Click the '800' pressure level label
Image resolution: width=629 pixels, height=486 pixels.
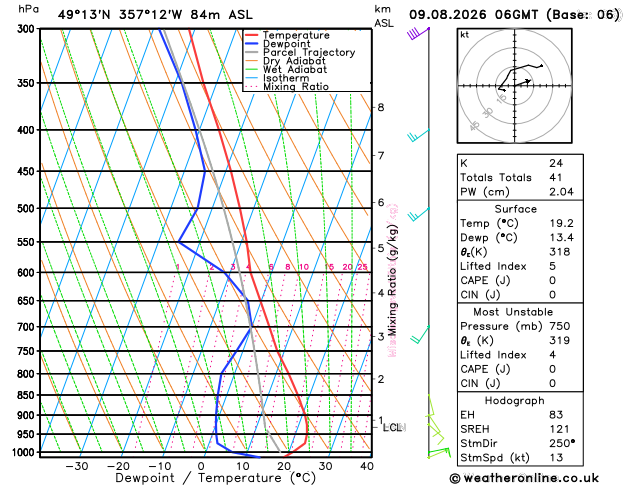28,374
